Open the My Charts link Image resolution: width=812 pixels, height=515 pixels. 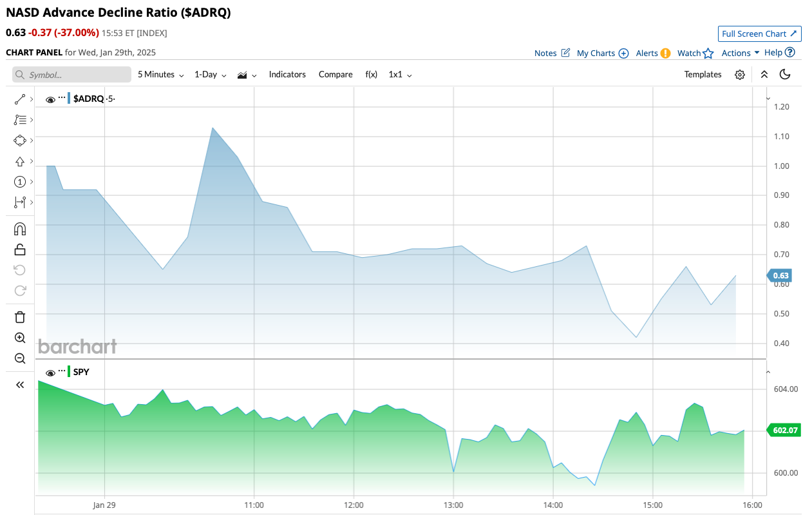[602, 53]
